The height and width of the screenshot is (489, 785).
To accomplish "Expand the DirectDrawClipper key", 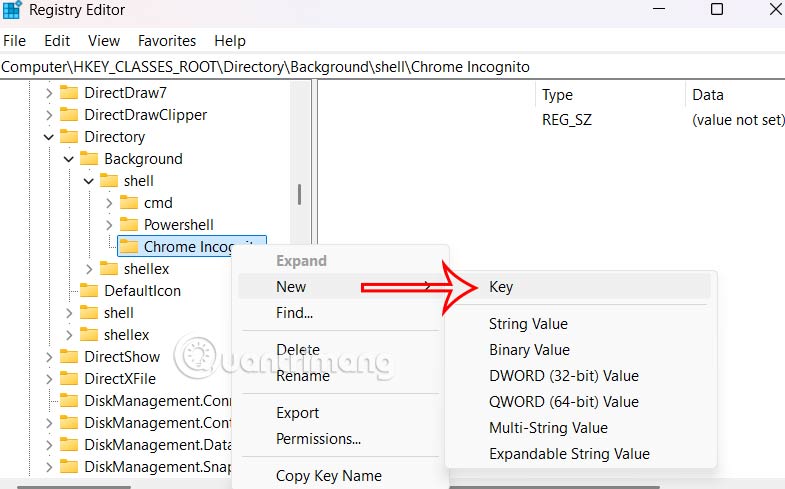I will click(x=49, y=115).
